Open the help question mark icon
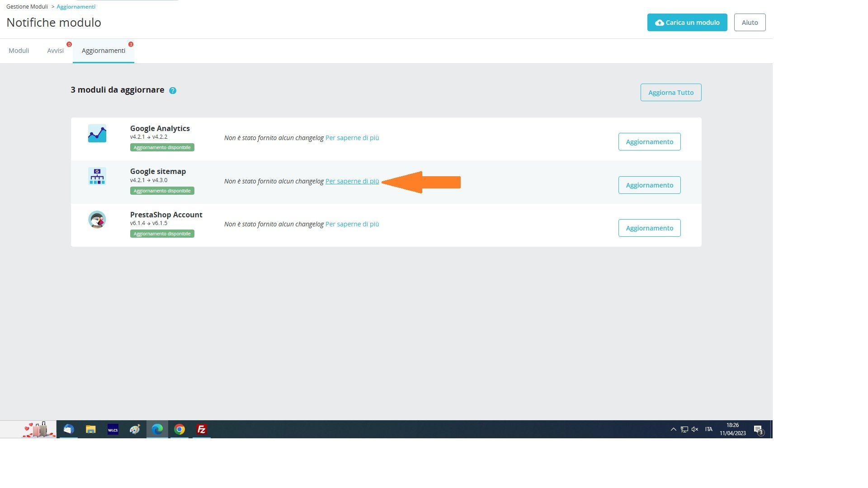This screenshot has width=868, height=488. click(173, 90)
